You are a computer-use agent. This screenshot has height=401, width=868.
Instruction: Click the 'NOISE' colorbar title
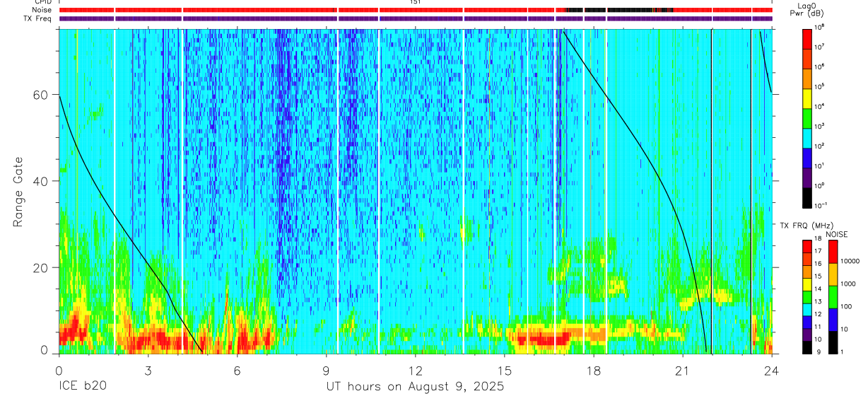[837, 234]
